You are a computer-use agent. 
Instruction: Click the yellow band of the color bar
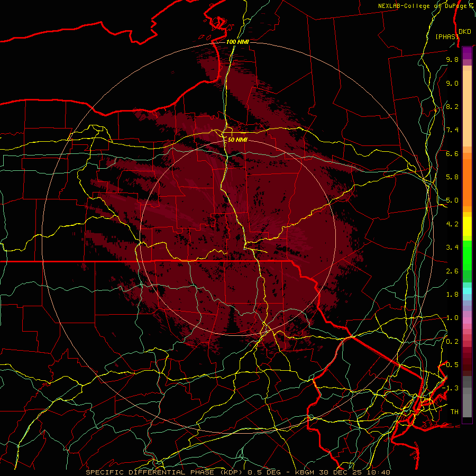(467, 226)
